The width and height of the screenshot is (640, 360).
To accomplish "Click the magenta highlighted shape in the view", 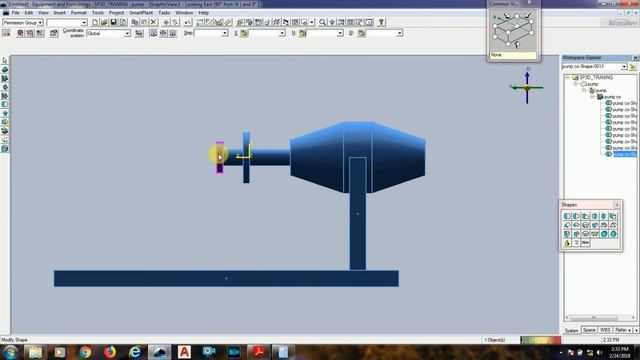I will (x=220, y=158).
